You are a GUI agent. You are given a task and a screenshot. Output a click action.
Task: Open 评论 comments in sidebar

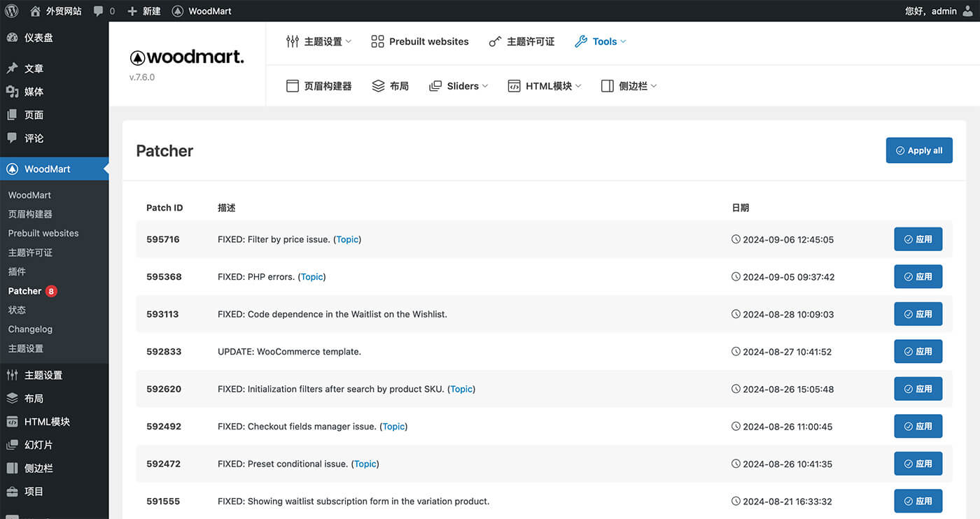point(54,138)
